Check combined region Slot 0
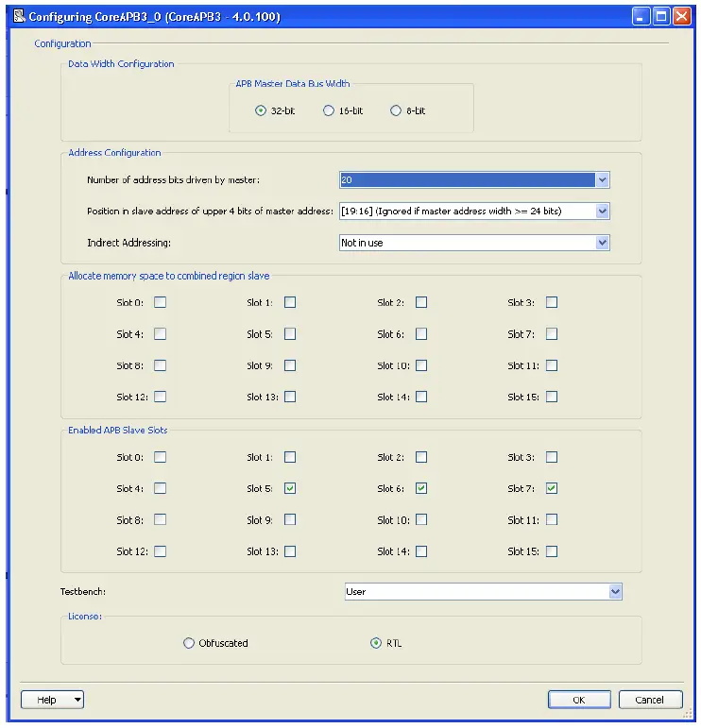 (160, 302)
